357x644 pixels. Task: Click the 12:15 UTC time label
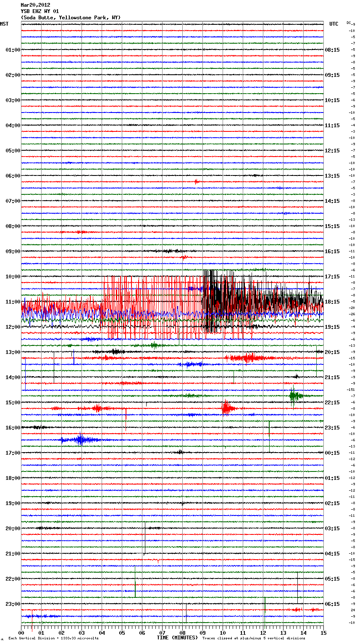pyautogui.click(x=332, y=151)
